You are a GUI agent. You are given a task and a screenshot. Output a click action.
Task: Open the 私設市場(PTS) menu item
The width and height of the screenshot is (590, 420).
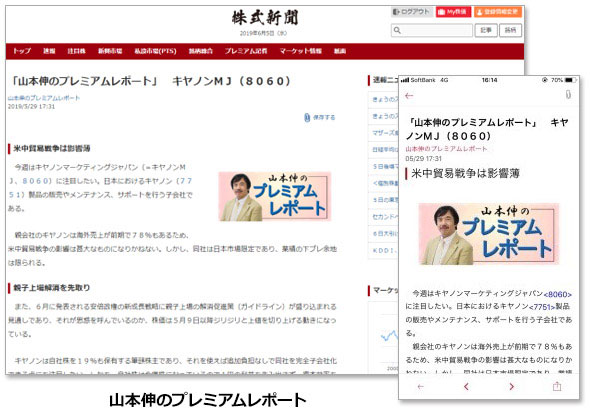[155, 51]
